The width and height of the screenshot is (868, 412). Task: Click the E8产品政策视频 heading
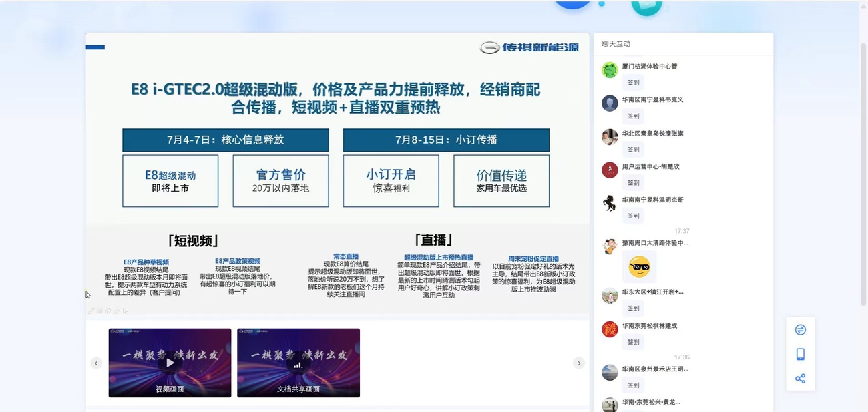pyautogui.click(x=238, y=261)
